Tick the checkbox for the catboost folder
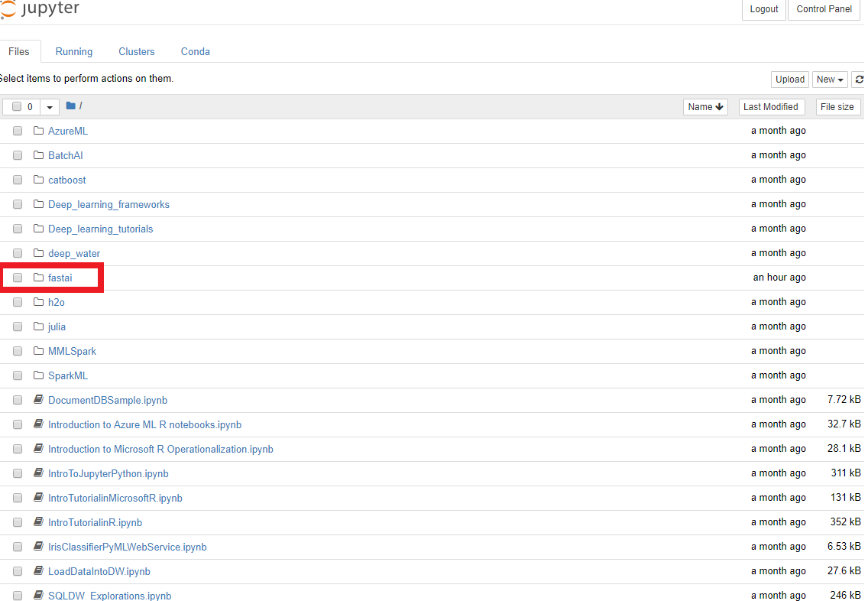868x601 pixels. [x=18, y=180]
